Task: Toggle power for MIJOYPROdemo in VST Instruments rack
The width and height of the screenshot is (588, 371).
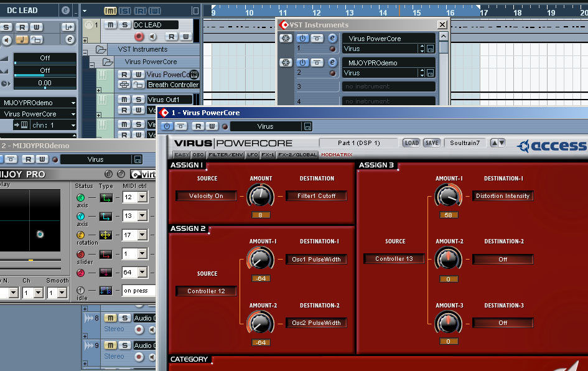Action: [x=302, y=63]
